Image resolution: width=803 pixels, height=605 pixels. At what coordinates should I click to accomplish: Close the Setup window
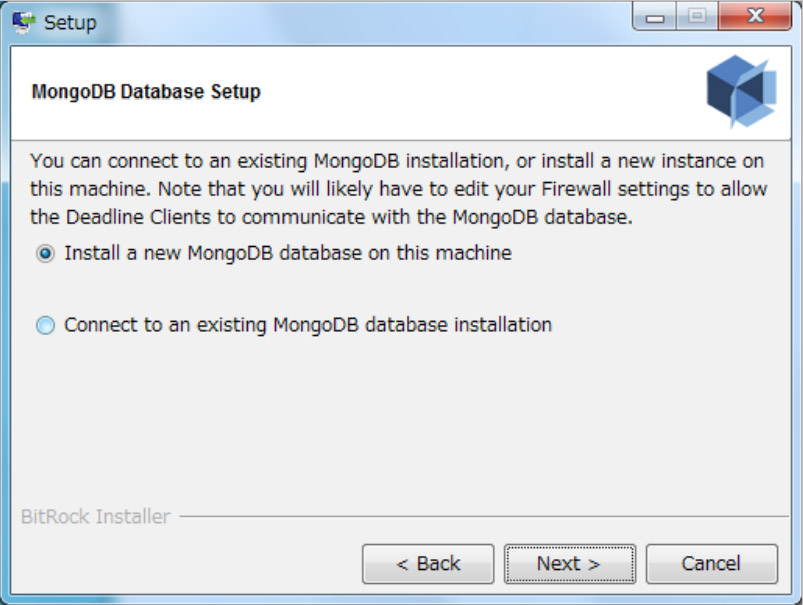[x=755, y=17]
